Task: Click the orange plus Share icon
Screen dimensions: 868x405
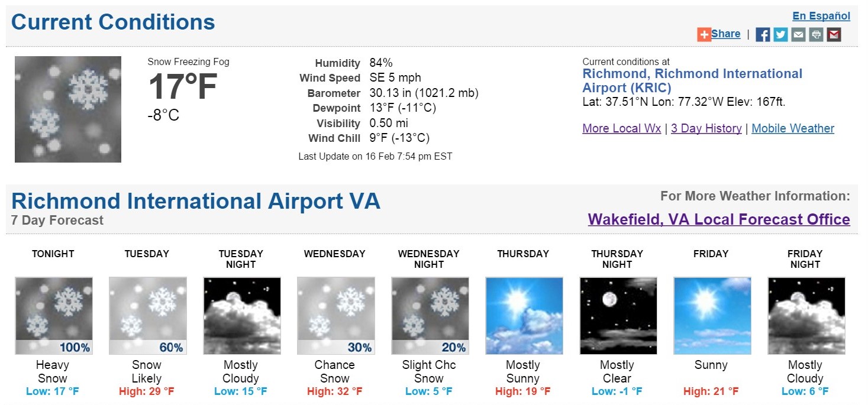Action: tap(704, 34)
